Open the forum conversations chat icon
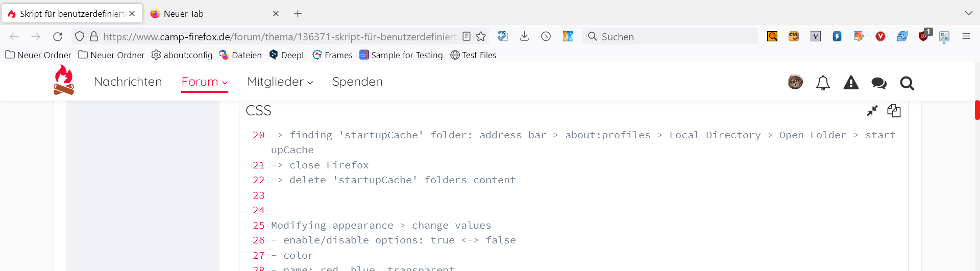Viewport: 980px width, 271px height. (x=879, y=83)
